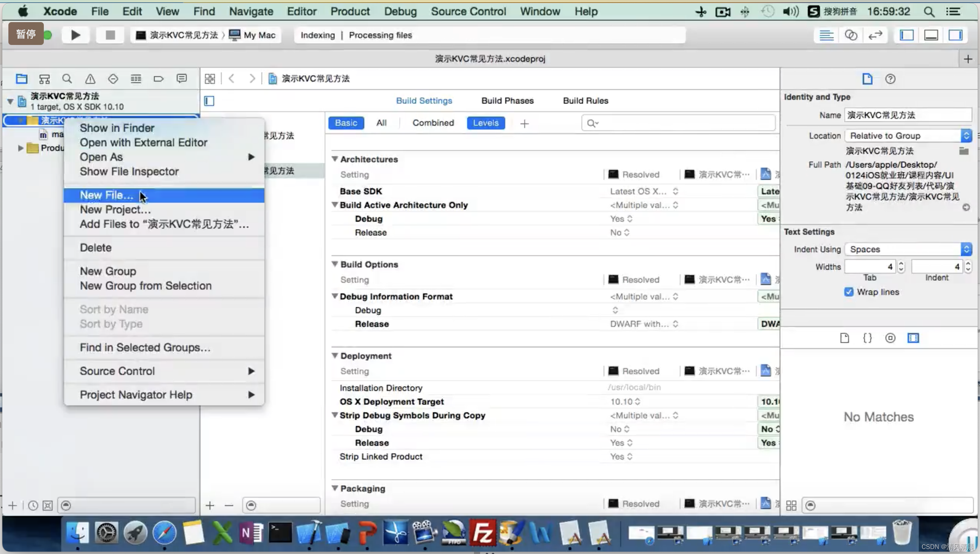
Task: Select Indent Using dropdown in Text Settings
Action: tap(909, 249)
